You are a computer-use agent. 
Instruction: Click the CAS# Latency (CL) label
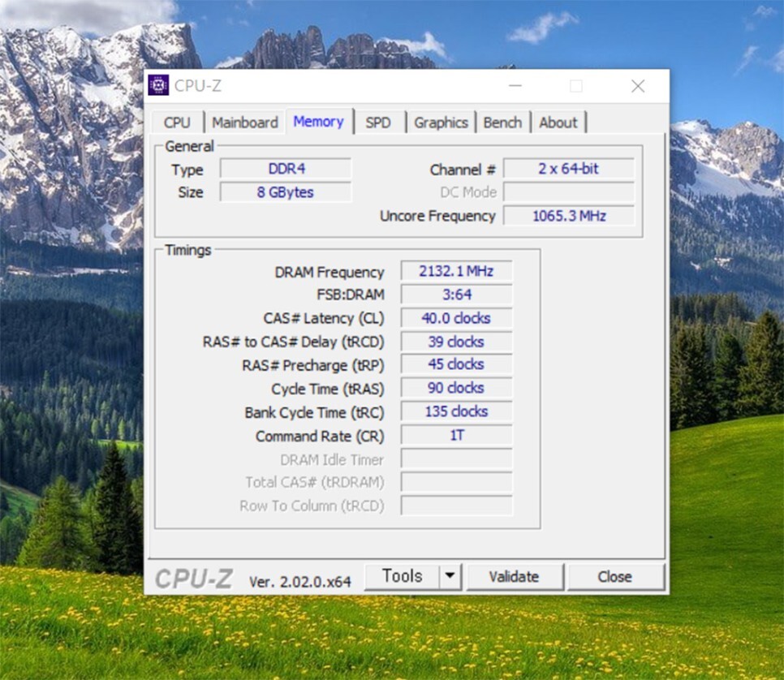(324, 319)
